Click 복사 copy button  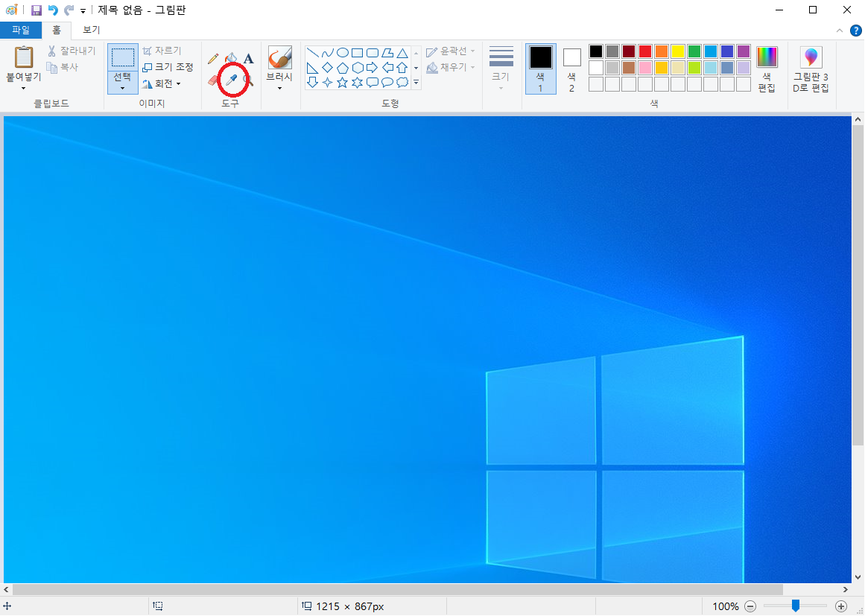click(x=63, y=67)
